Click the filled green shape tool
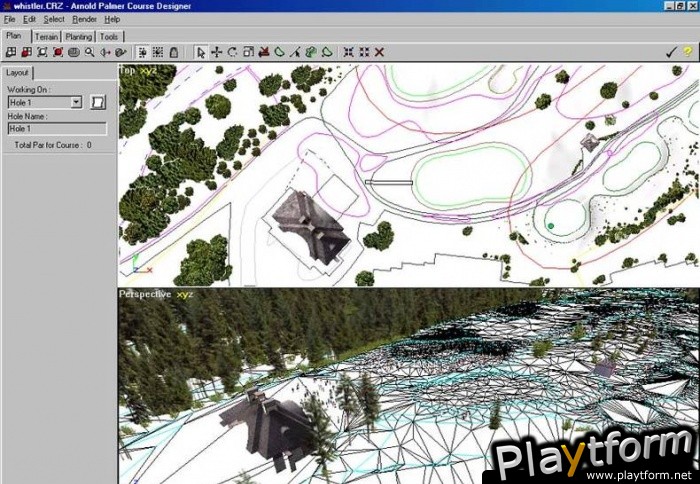The width and height of the screenshot is (700, 484). [x=311, y=52]
